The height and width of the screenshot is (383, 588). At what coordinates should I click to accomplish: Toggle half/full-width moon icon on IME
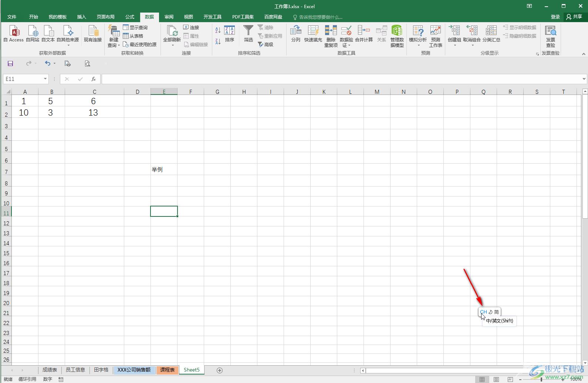(x=490, y=312)
